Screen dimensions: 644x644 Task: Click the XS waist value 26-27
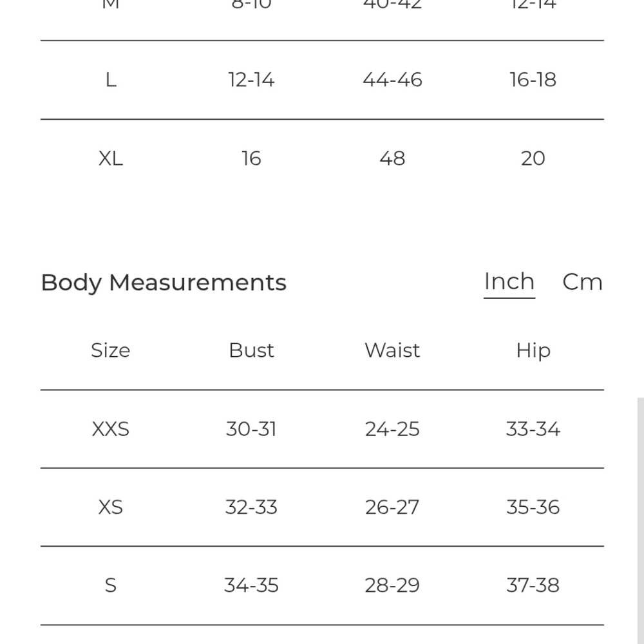392,507
